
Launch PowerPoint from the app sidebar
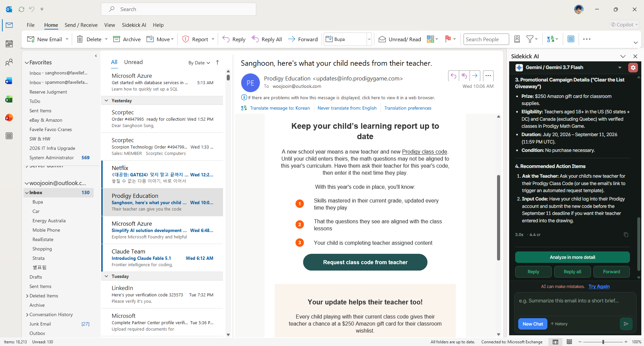[x=9, y=118]
